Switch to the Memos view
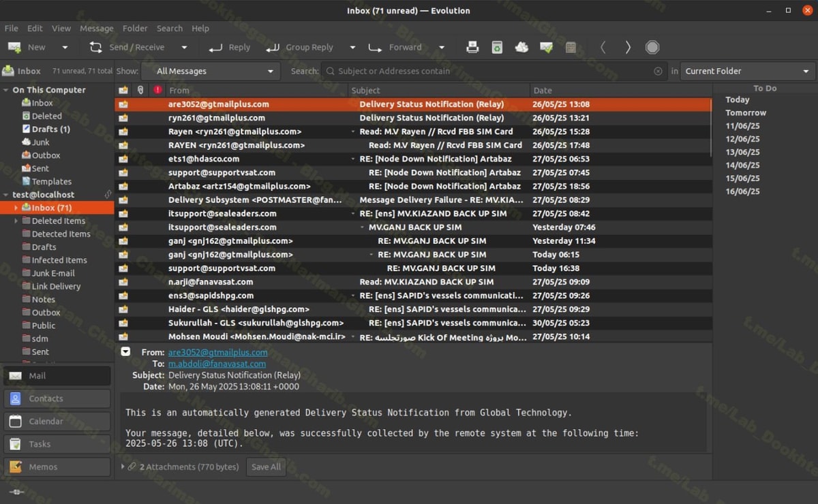This screenshot has width=818, height=504. coord(57,467)
